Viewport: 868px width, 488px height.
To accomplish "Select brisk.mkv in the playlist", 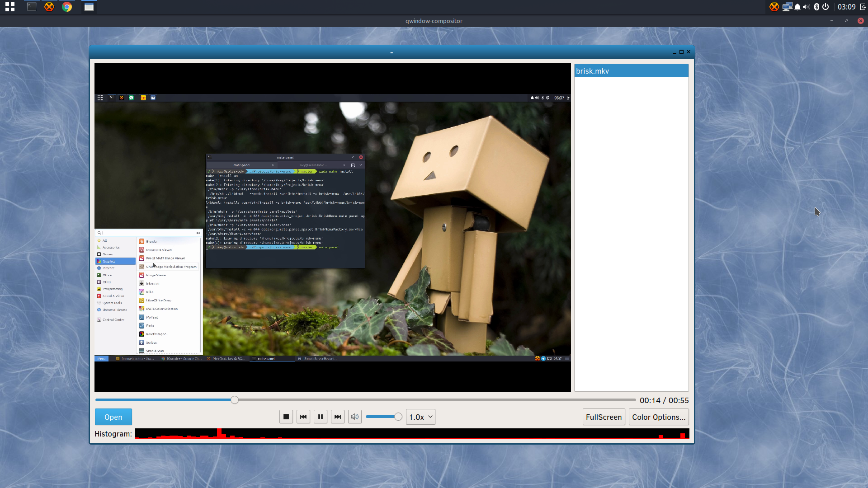I will tap(631, 71).
